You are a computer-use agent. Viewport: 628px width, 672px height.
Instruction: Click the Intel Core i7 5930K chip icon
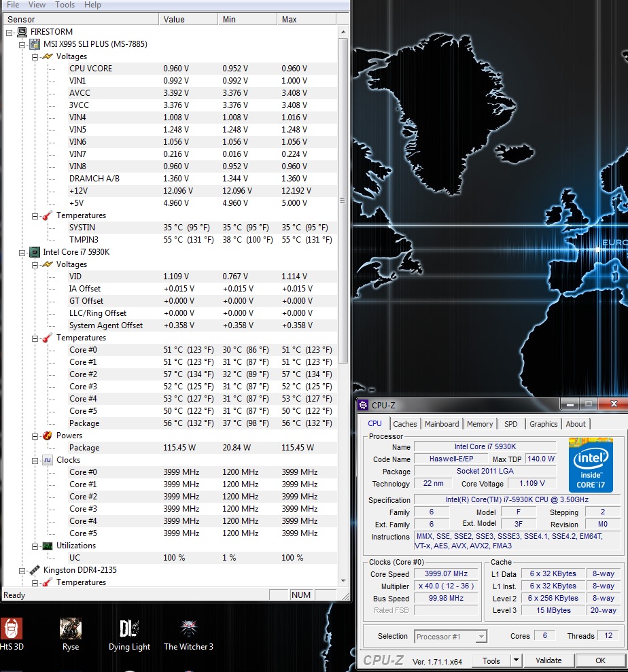[x=35, y=252]
